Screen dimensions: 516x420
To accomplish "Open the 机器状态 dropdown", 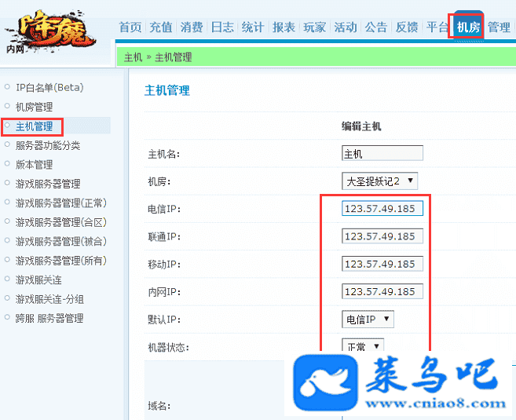I will pos(363,345).
